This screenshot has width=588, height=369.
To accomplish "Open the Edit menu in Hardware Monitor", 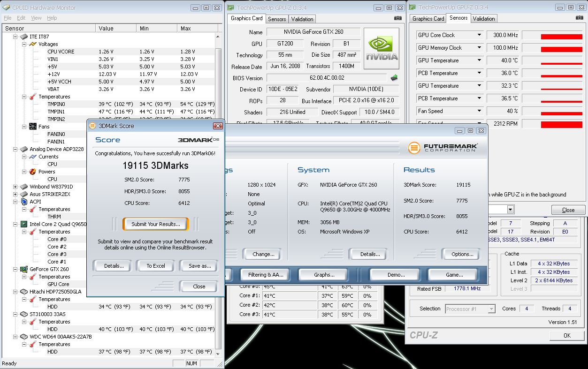I will pyautogui.click(x=21, y=18).
